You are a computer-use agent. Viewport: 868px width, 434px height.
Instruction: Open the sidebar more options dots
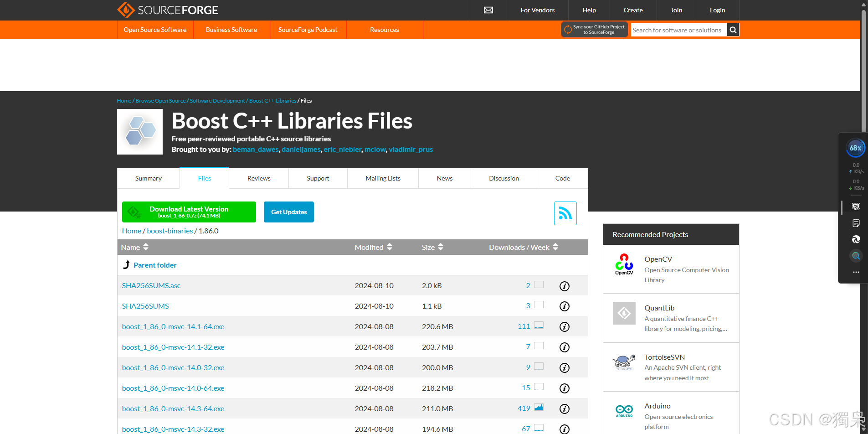(x=856, y=272)
